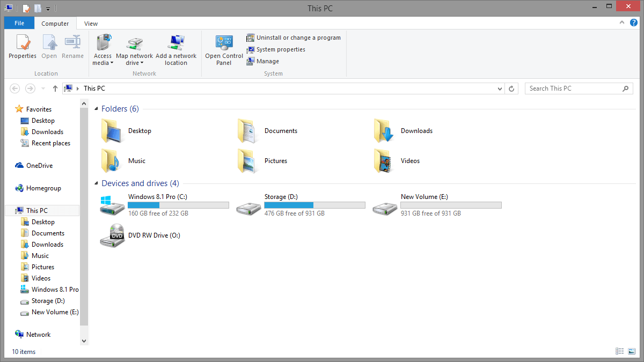
Task: Switch to details view in status bar
Action: click(x=620, y=351)
